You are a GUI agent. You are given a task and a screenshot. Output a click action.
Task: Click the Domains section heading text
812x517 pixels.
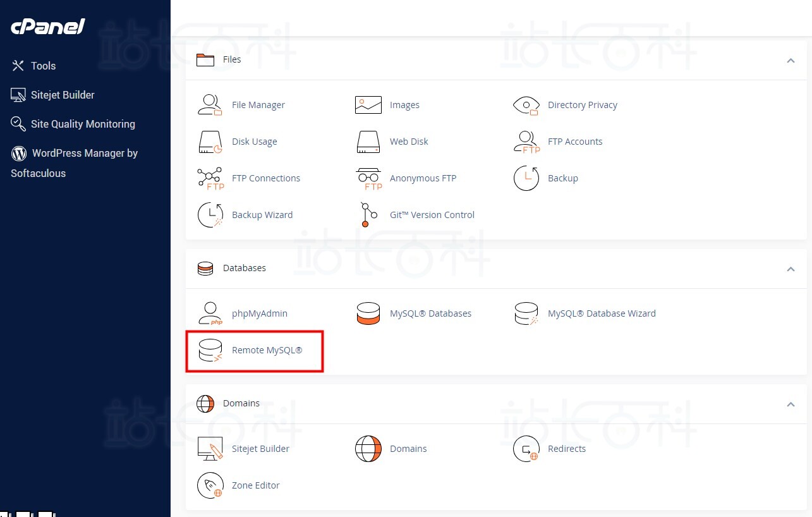coord(241,403)
